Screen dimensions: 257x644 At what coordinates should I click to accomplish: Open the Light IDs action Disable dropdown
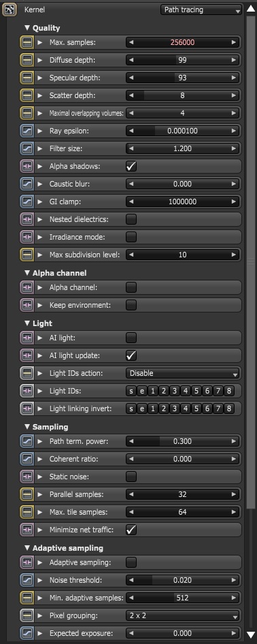[x=183, y=373]
